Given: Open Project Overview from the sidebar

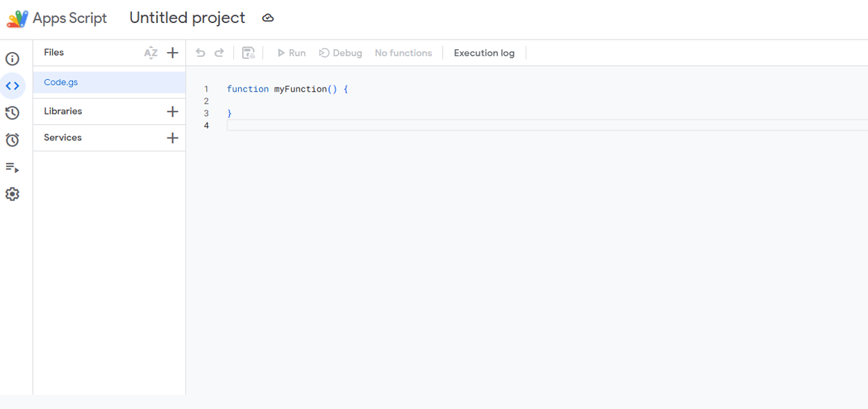Looking at the screenshot, I should [x=12, y=59].
